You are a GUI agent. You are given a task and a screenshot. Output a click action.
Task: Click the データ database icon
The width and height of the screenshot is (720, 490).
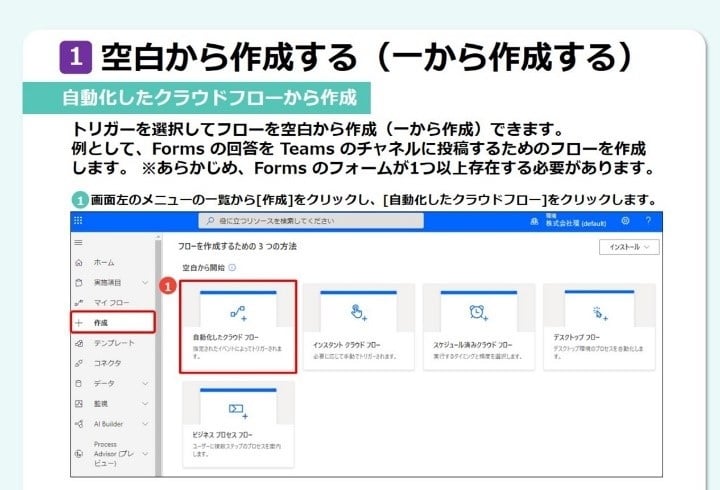79,383
